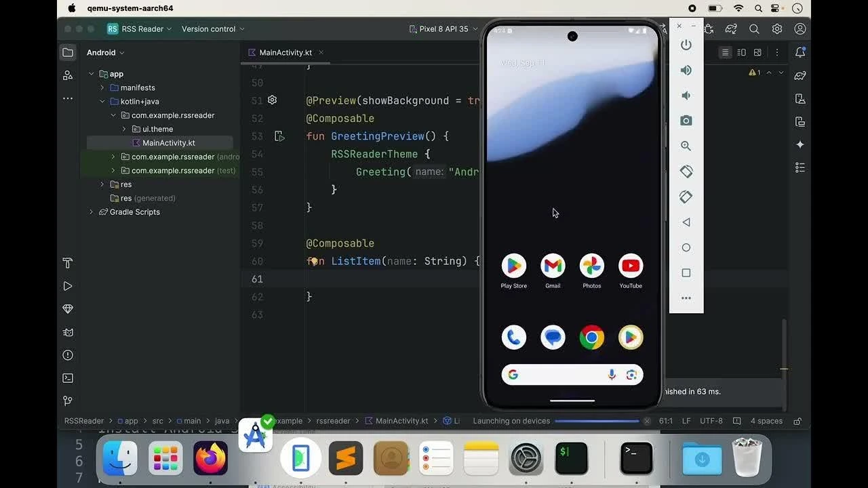Click the UTF-8 encoding status button
The width and height of the screenshot is (868, 488).
click(x=711, y=421)
